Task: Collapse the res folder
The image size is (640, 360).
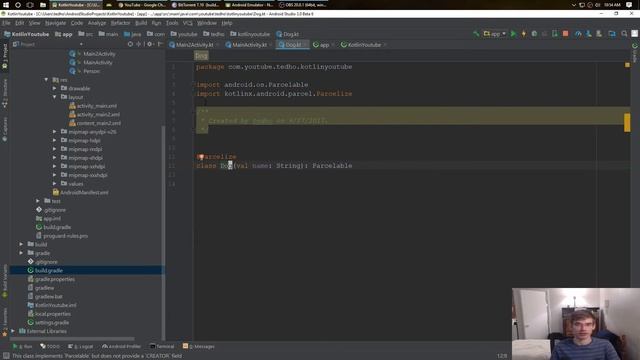Action: click(47, 80)
